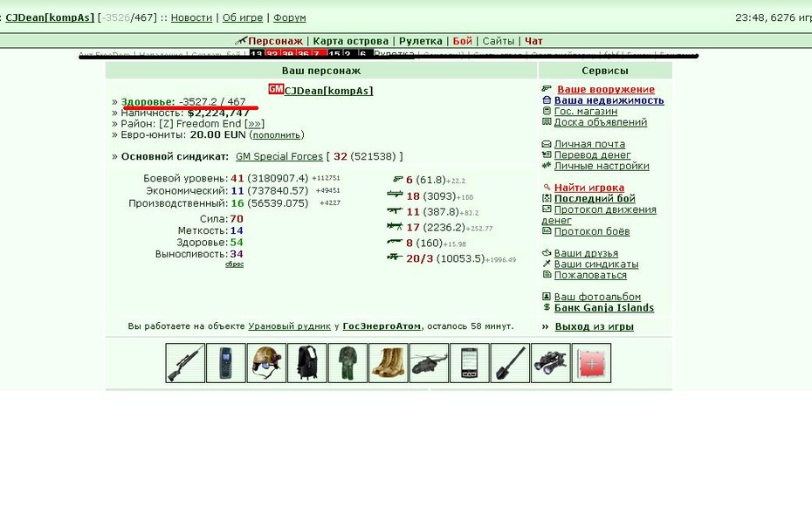Open Личная почта link
812x521 pixels.
pos(589,144)
